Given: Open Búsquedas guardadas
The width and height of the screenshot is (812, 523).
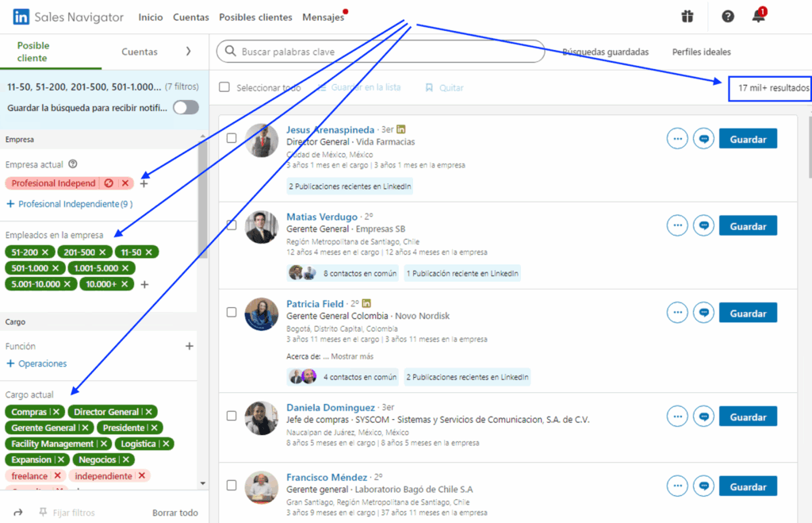Looking at the screenshot, I should coord(605,52).
